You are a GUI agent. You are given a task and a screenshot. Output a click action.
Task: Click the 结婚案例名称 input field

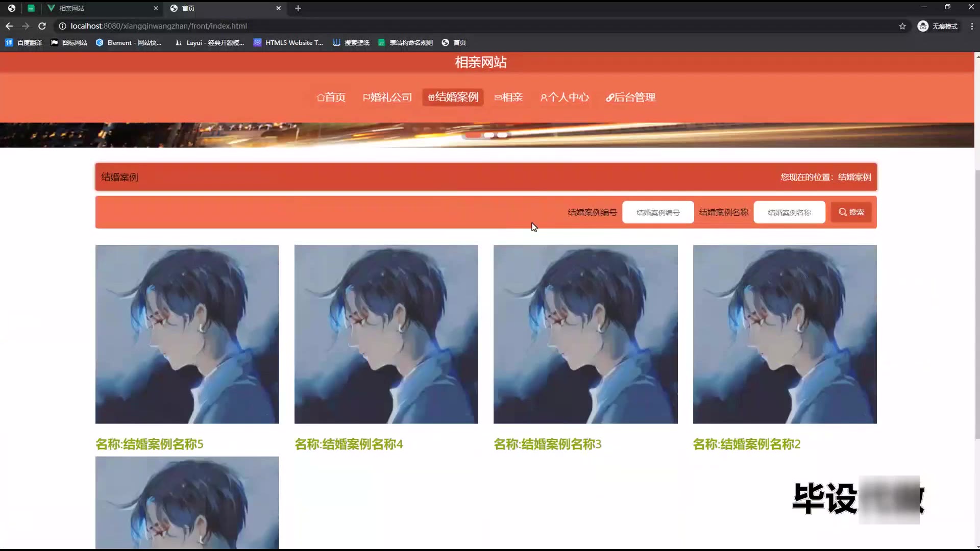pyautogui.click(x=789, y=212)
